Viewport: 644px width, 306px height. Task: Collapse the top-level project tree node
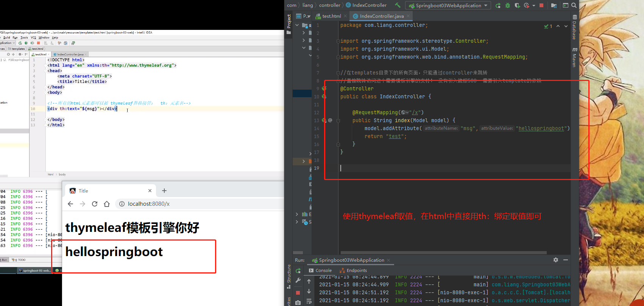[297, 25]
